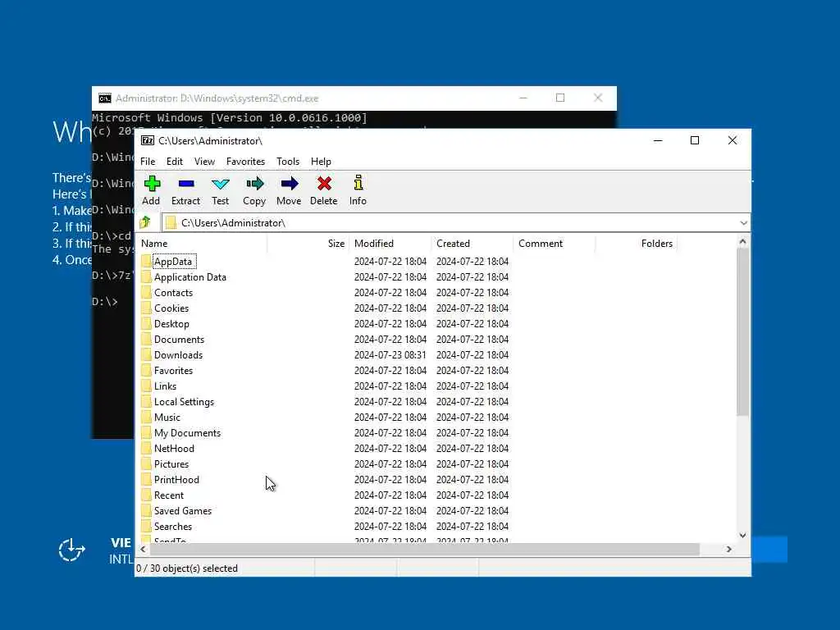Click the vertical scrollbar down arrow
Image resolution: width=840 pixels, height=630 pixels.
742,535
